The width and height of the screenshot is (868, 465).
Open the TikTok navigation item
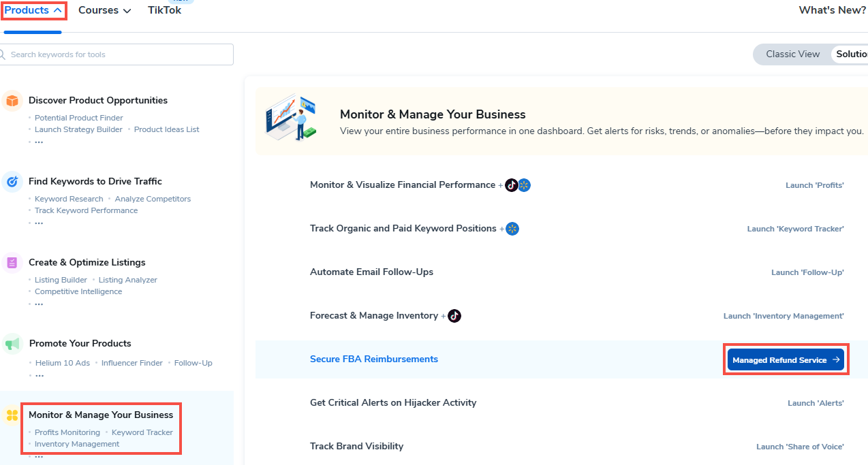[164, 11]
